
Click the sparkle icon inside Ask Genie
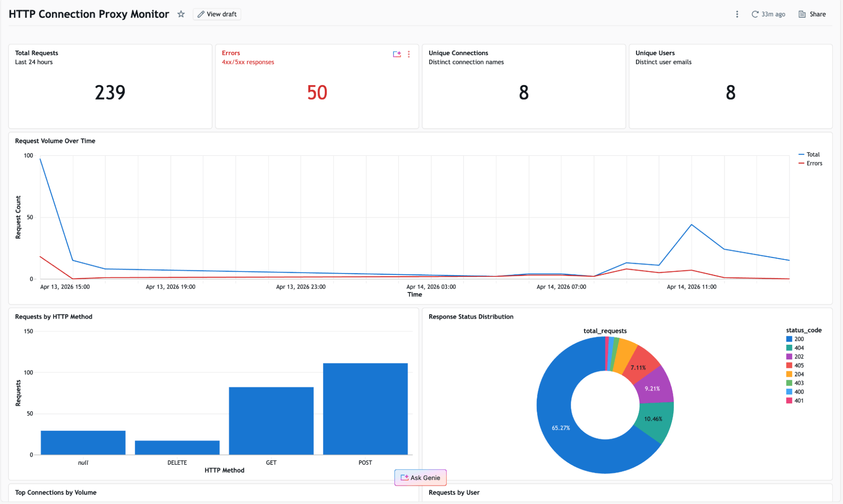click(x=404, y=477)
